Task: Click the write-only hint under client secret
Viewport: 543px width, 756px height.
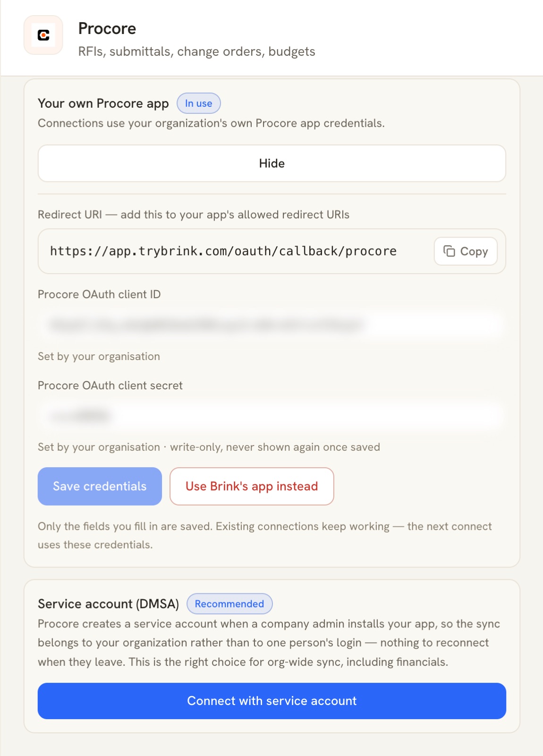Action: coord(209,447)
